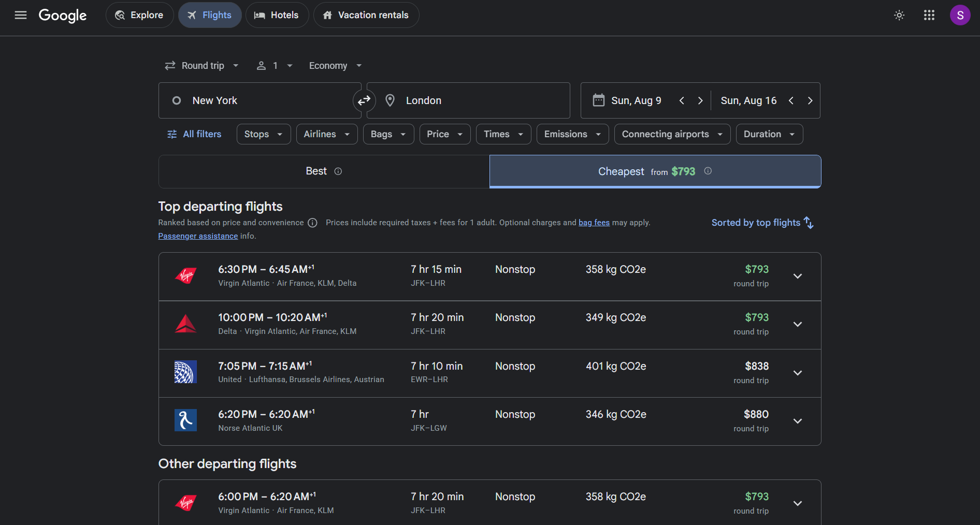
Task: Change sorting via Sorted by top flights
Action: [762, 223]
